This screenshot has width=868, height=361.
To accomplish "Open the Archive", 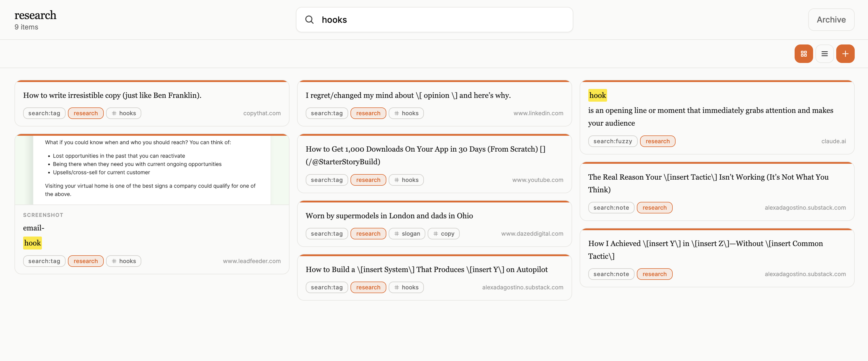I will click(831, 20).
